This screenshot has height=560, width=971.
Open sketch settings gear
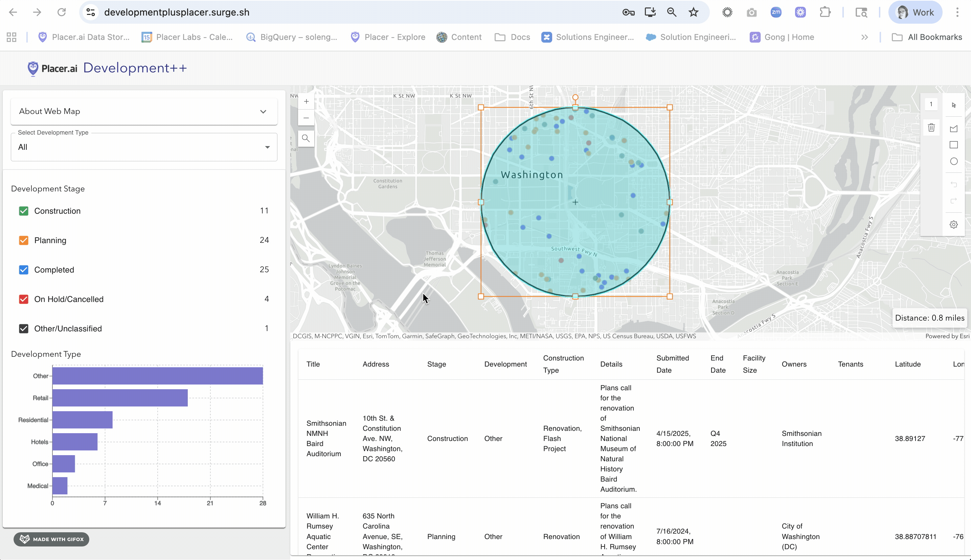[954, 225]
